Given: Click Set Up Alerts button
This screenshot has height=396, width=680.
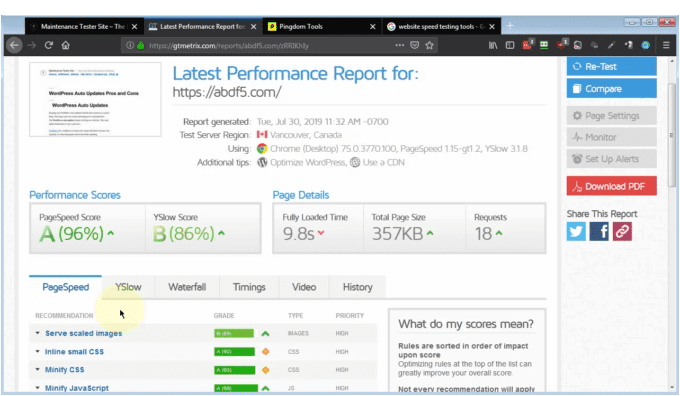Looking at the screenshot, I should pyautogui.click(x=611, y=159).
